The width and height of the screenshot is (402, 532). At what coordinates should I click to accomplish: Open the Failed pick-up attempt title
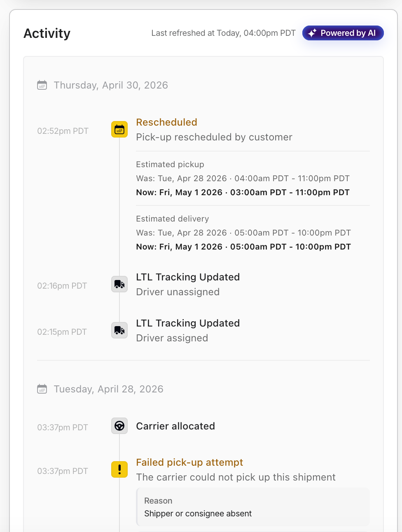point(189,462)
